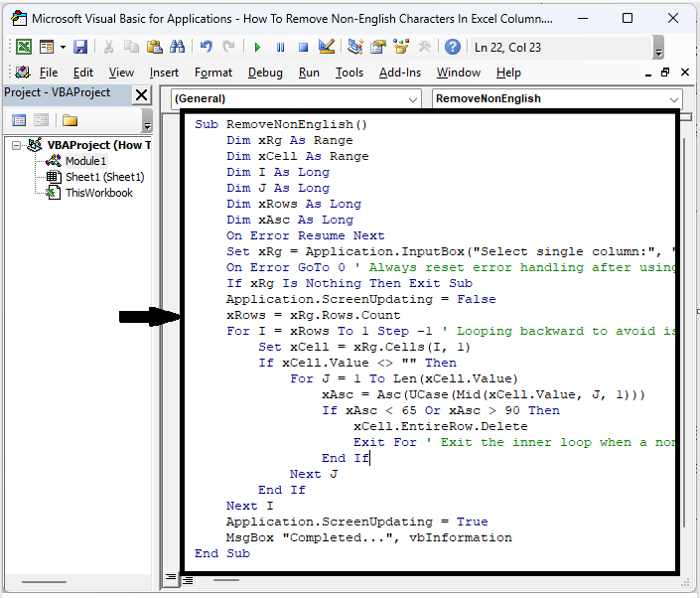The image size is (700, 598).
Task: Toggle Design Mode icon
Action: point(327,47)
